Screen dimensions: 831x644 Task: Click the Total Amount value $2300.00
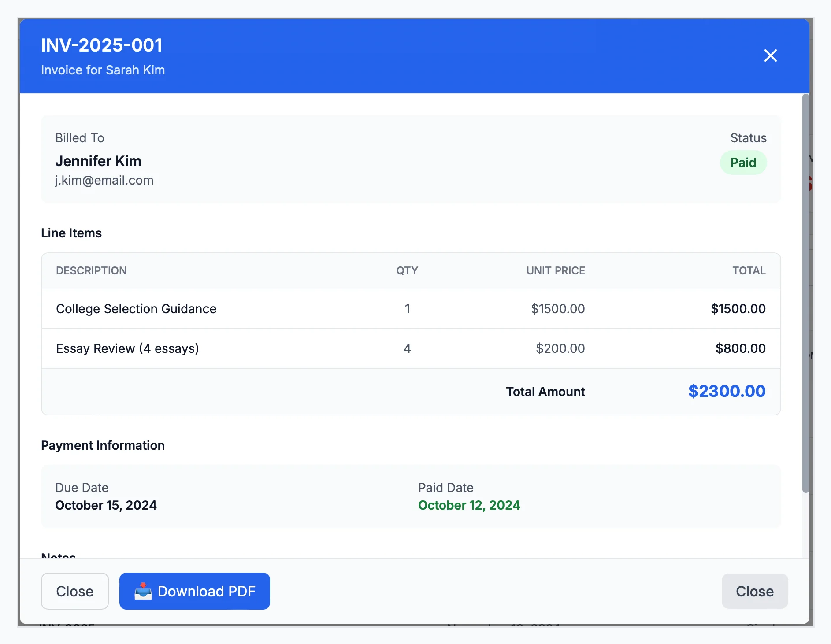727,391
